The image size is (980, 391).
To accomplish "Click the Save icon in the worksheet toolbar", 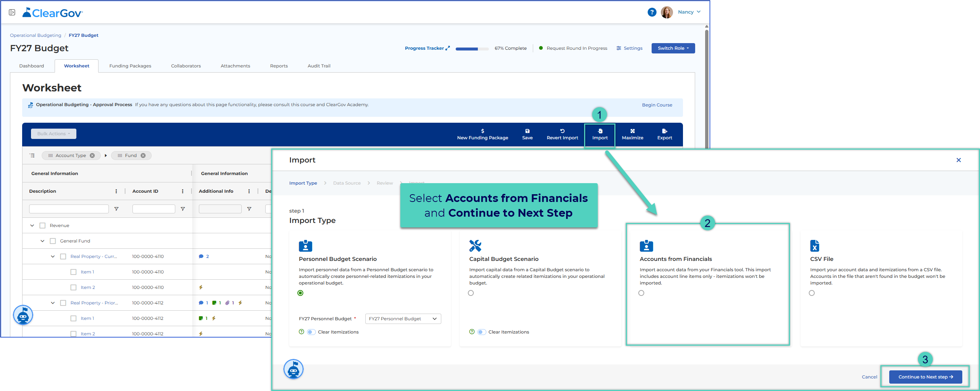I will click(527, 131).
